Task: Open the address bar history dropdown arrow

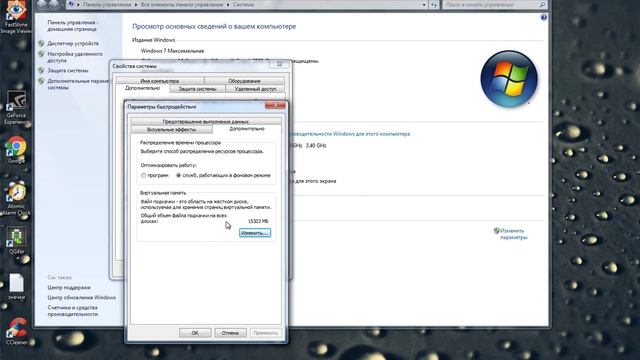Action: pyautogui.click(x=424, y=5)
